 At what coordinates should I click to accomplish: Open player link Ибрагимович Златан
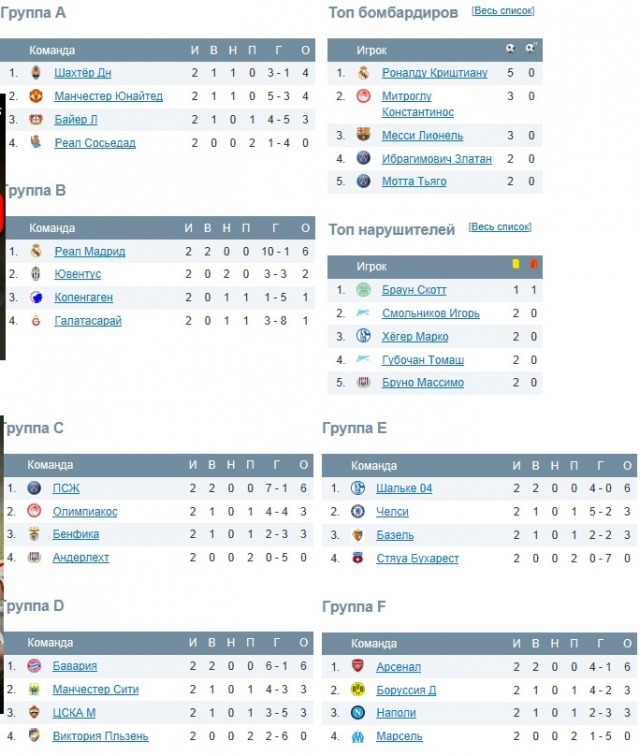[436, 158]
